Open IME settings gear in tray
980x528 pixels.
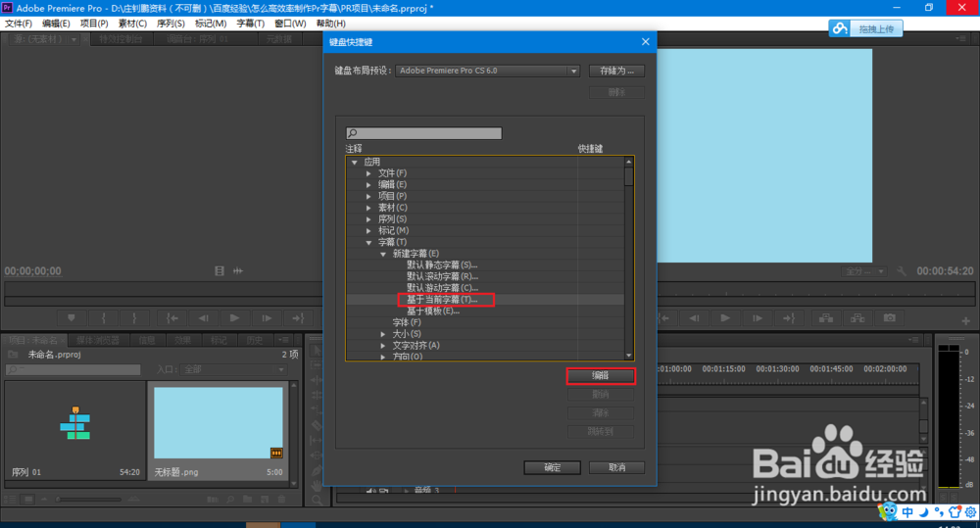(970, 511)
